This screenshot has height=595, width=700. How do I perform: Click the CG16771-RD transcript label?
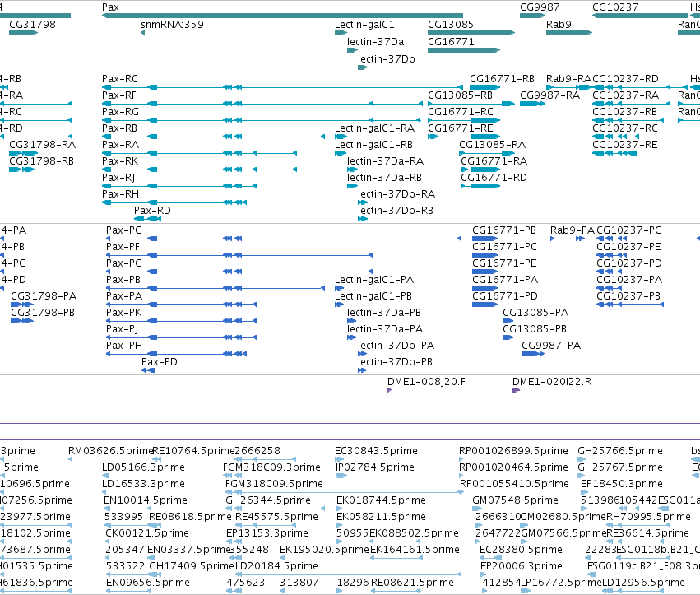coord(494,178)
